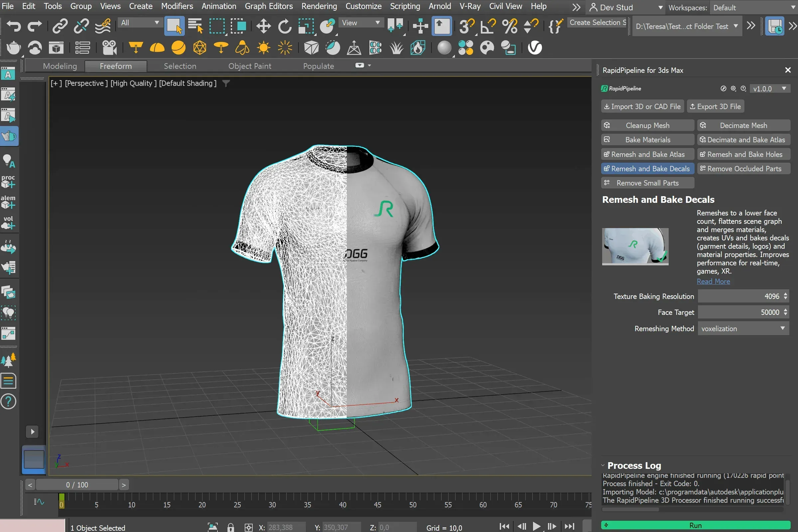
Task: Activate Select and Rotate tool
Action: click(x=285, y=26)
